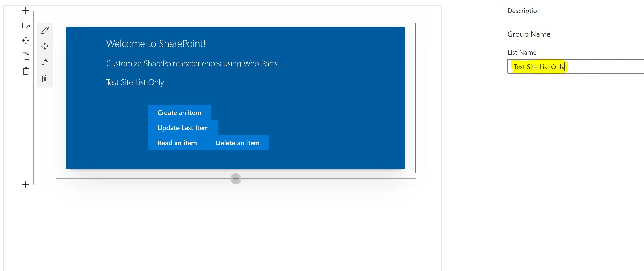Duplicate the web part with the copy icon

[x=45, y=62]
